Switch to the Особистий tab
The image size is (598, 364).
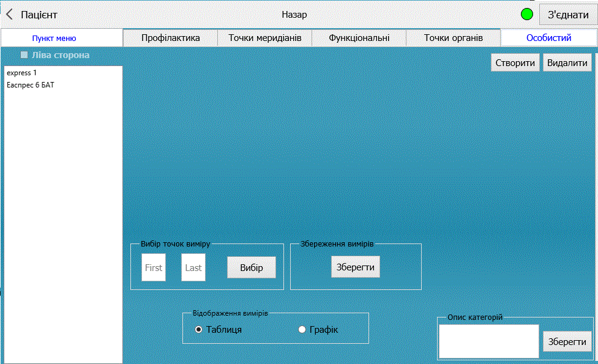pos(548,38)
